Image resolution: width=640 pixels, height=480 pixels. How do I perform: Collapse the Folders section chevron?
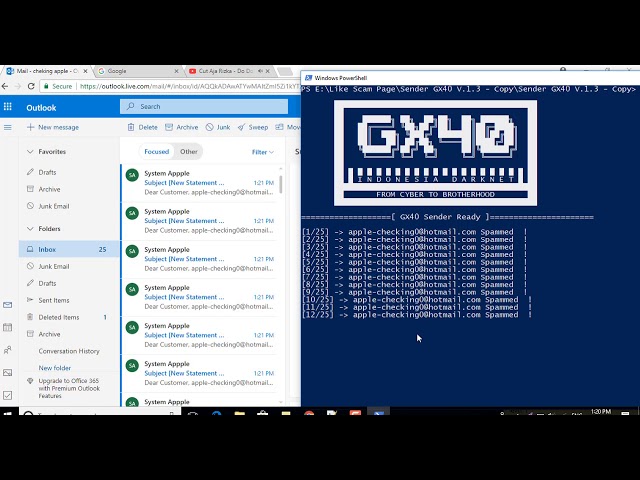(30, 229)
